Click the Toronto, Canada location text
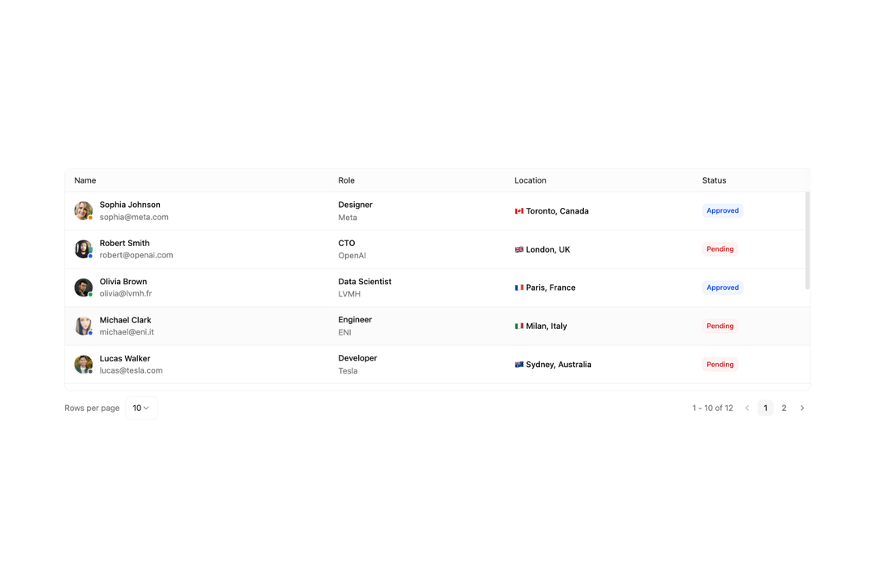The width and height of the screenshot is (877, 588). coord(557,211)
